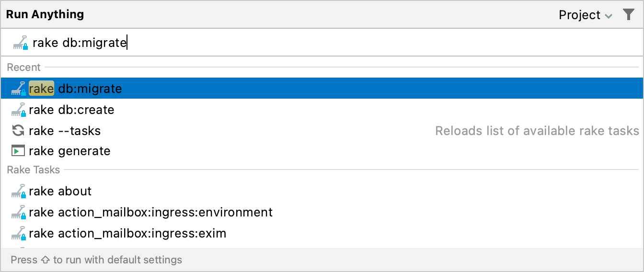Click the Project dropdown chevron arrow
The image size is (644, 272).
pyautogui.click(x=609, y=16)
